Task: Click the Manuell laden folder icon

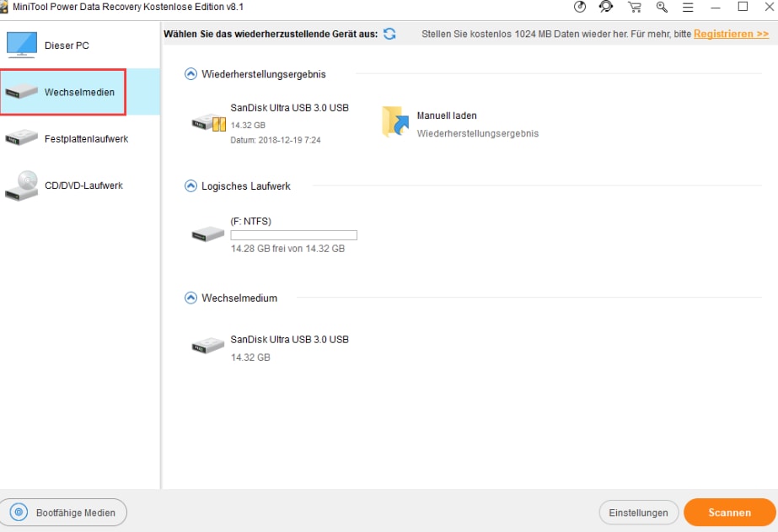Action: point(394,122)
